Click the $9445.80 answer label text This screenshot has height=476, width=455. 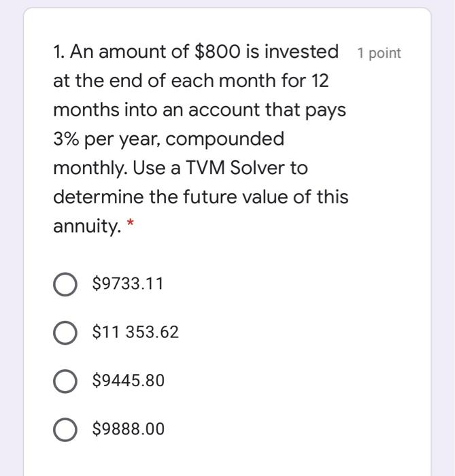(128, 380)
